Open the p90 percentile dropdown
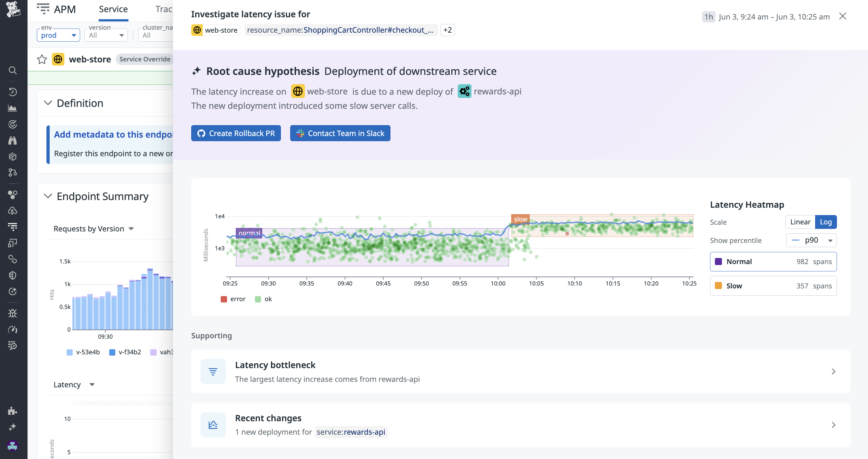This screenshot has width=868, height=459. 811,240
